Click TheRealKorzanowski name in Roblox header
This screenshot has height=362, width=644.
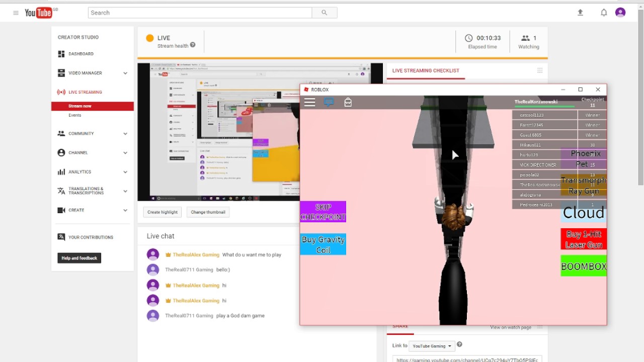tap(536, 102)
